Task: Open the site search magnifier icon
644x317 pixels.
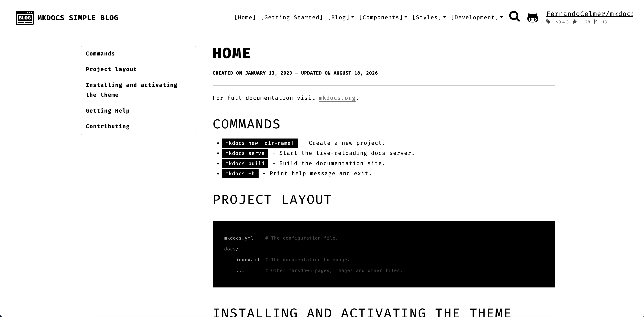Action: pos(514,17)
